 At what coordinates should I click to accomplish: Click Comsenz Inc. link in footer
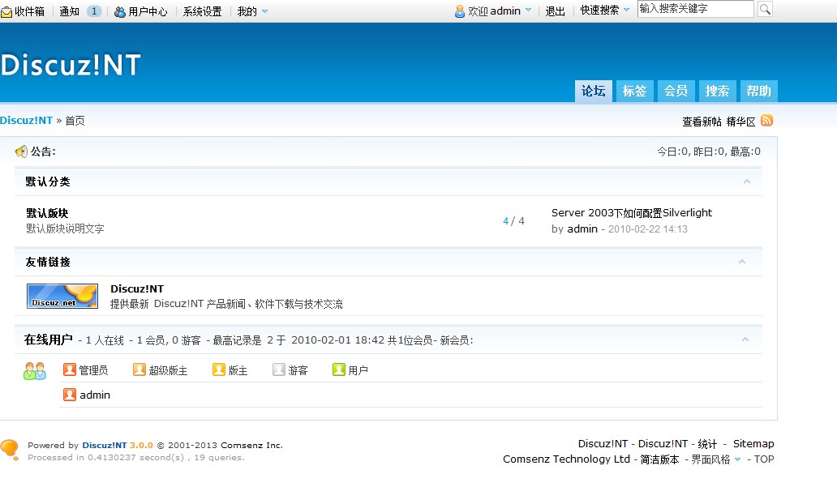[x=252, y=446]
